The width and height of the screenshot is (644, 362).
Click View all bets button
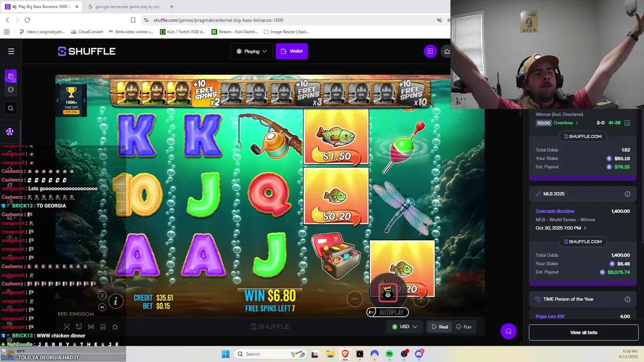pyautogui.click(x=584, y=332)
